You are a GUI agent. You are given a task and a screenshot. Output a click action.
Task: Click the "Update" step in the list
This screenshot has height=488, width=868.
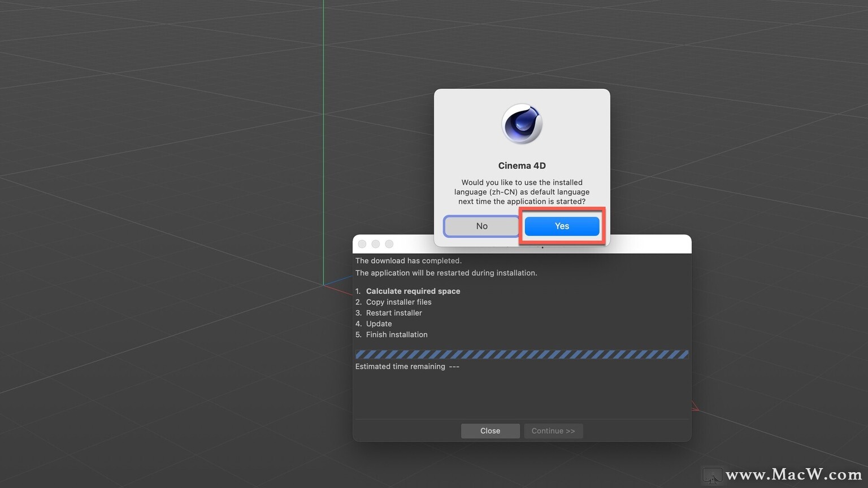click(x=379, y=324)
